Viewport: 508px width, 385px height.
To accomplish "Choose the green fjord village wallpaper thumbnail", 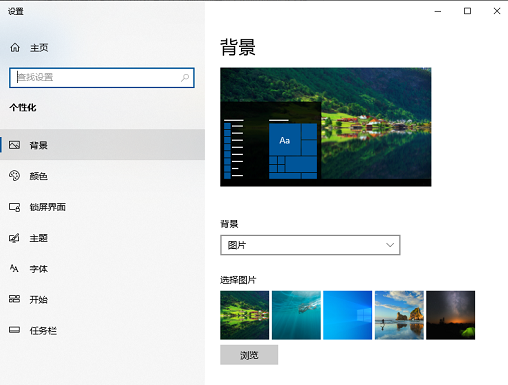I will pos(244,315).
